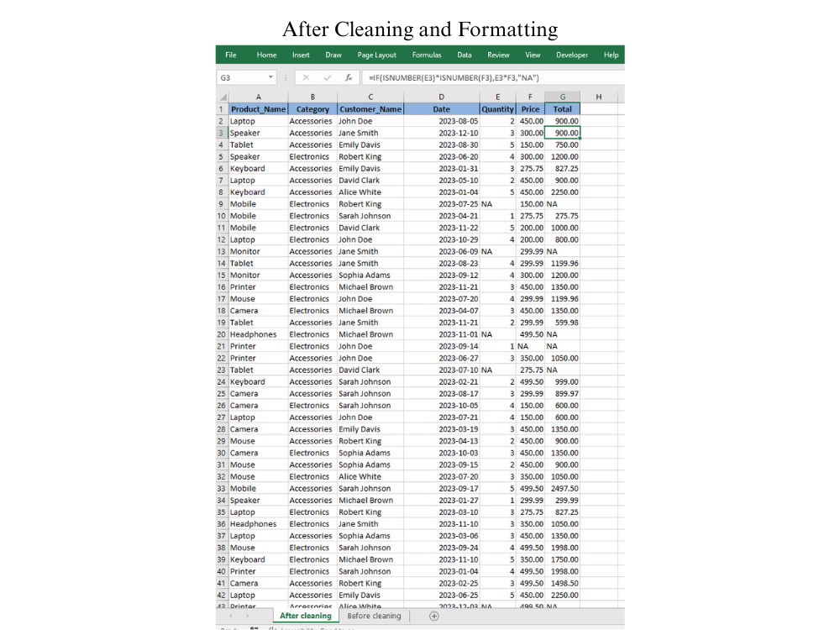840x630 pixels.
Task: Expand the Name Box dropdown arrow
Action: 270,77
